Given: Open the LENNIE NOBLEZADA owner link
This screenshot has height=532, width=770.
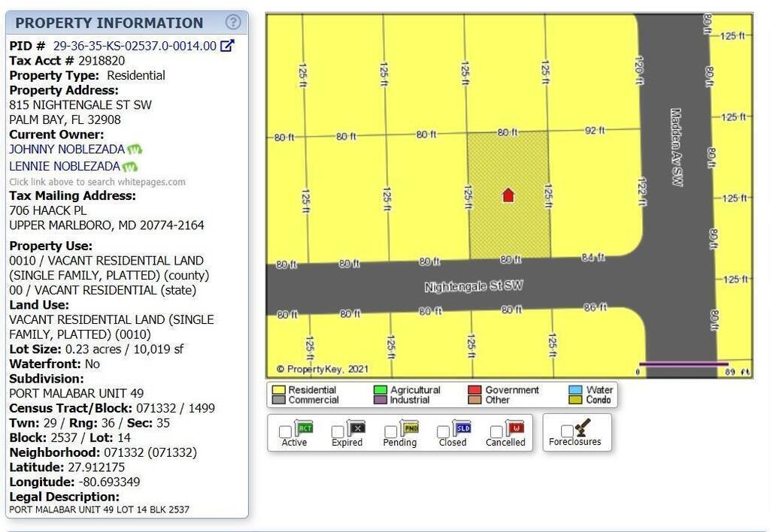Looking at the screenshot, I should tap(65, 166).
